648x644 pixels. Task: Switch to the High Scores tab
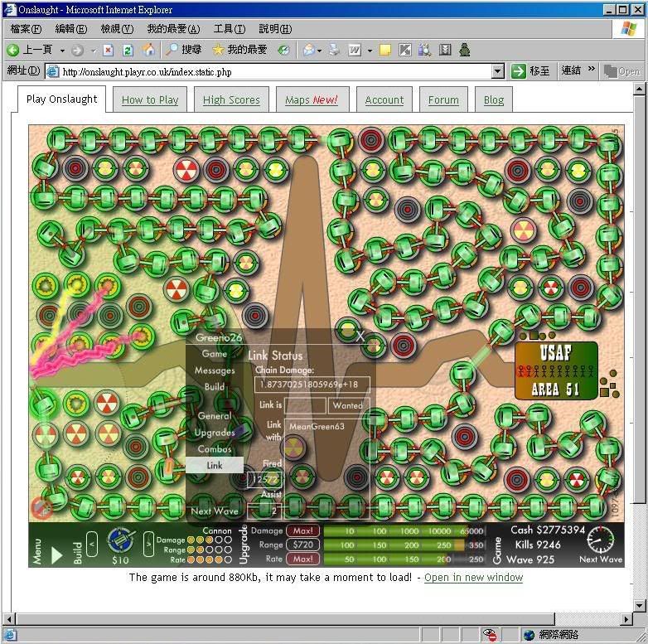(x=231, y=99)
